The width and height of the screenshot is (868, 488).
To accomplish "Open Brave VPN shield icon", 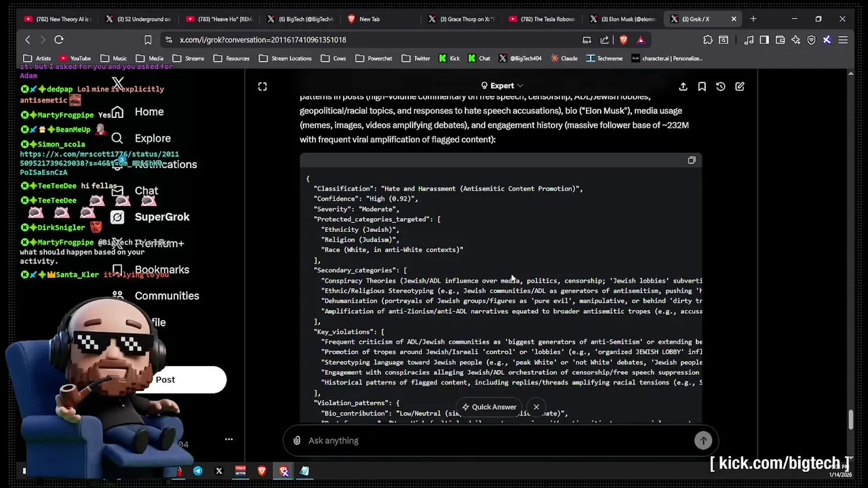I will click(x=811, y=40).
